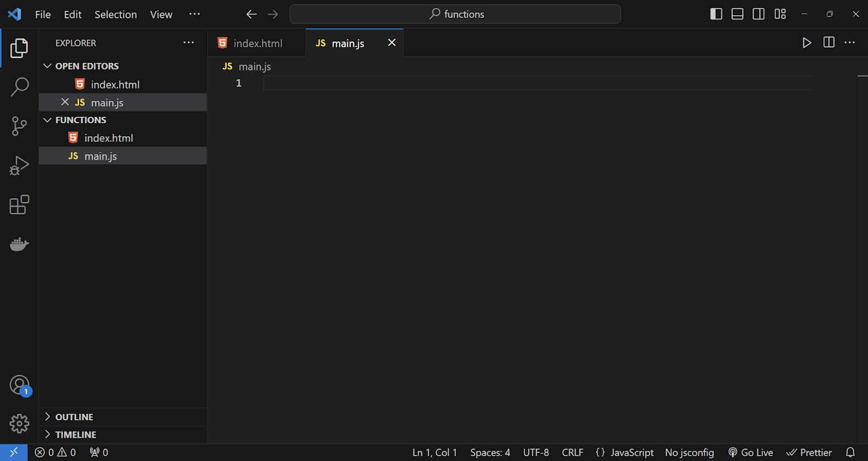Open the Explorer view in the activity bar
The image size is (868, 461).
[19, 48]
